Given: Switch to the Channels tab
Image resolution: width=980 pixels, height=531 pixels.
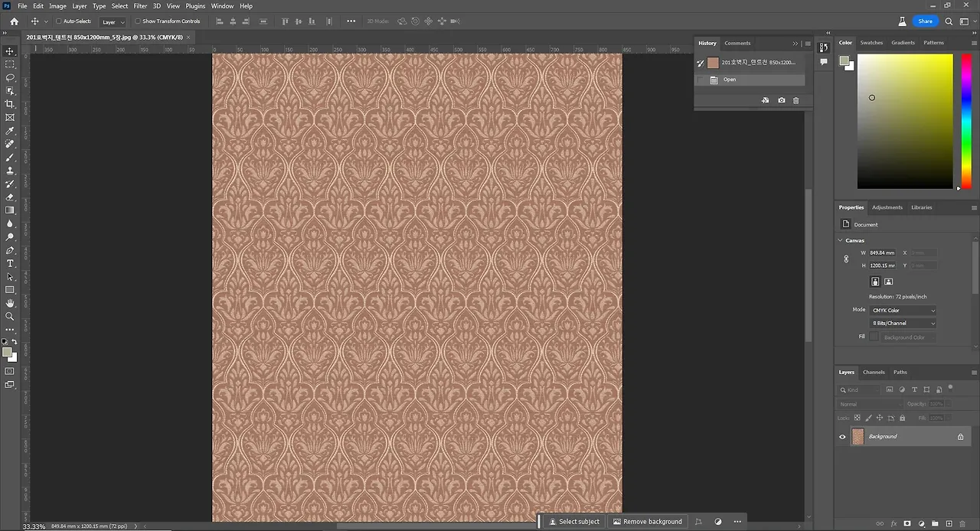Looking at the screenshot, I should click(874, 373).
